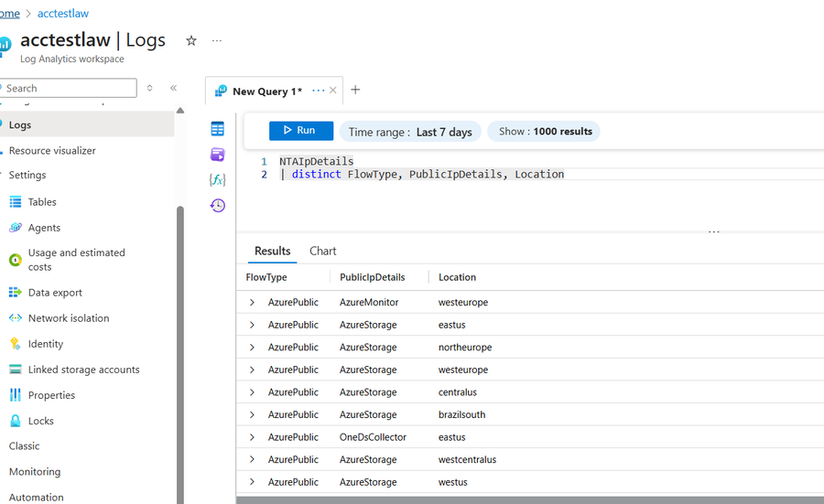Click the Log Analytics workspace icon near the title

pos(5,45)
